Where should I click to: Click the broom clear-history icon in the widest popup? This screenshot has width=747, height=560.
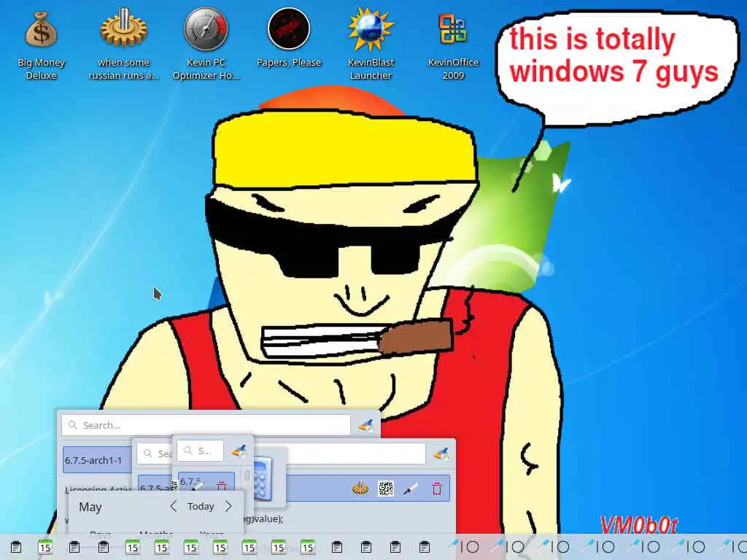click(441, 454)
